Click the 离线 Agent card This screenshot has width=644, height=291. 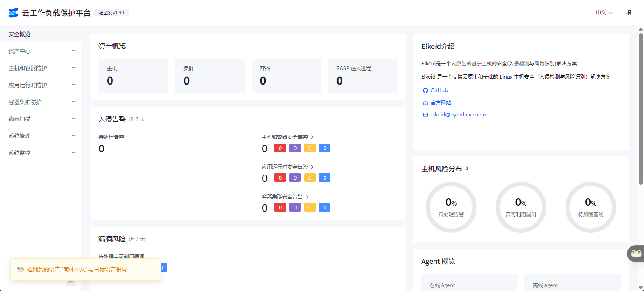click(572, 283)
